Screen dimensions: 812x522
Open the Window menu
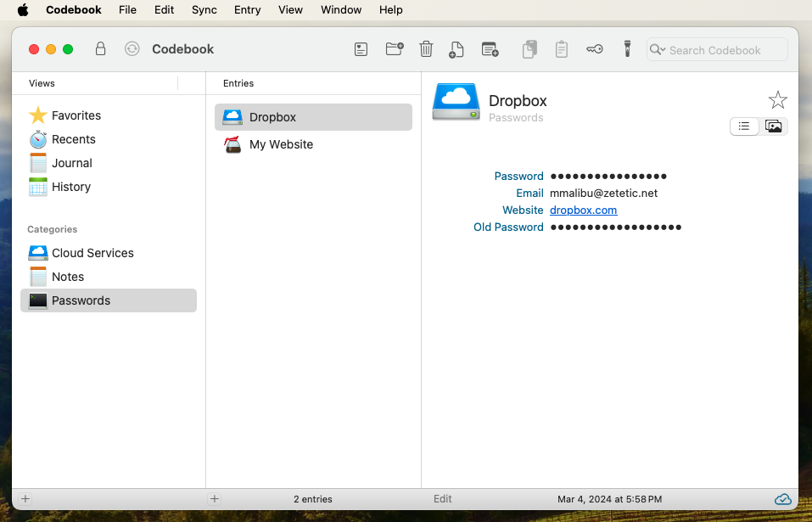pos(341,10)
